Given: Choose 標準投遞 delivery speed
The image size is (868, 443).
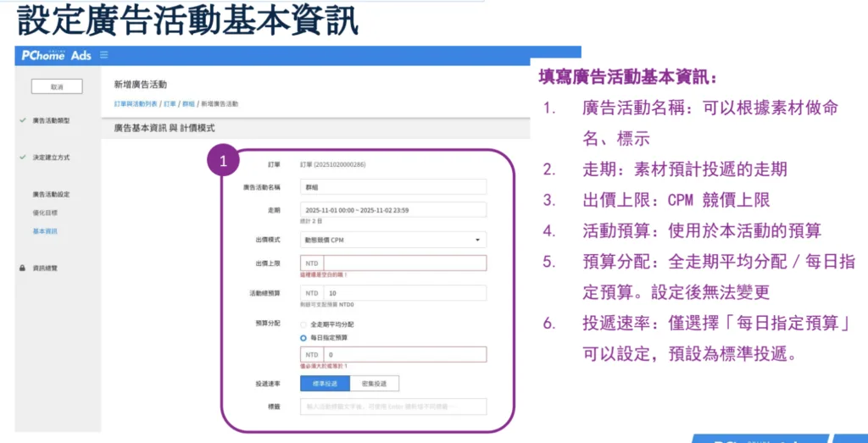Looking at the screenshot, I should [325, 384].
